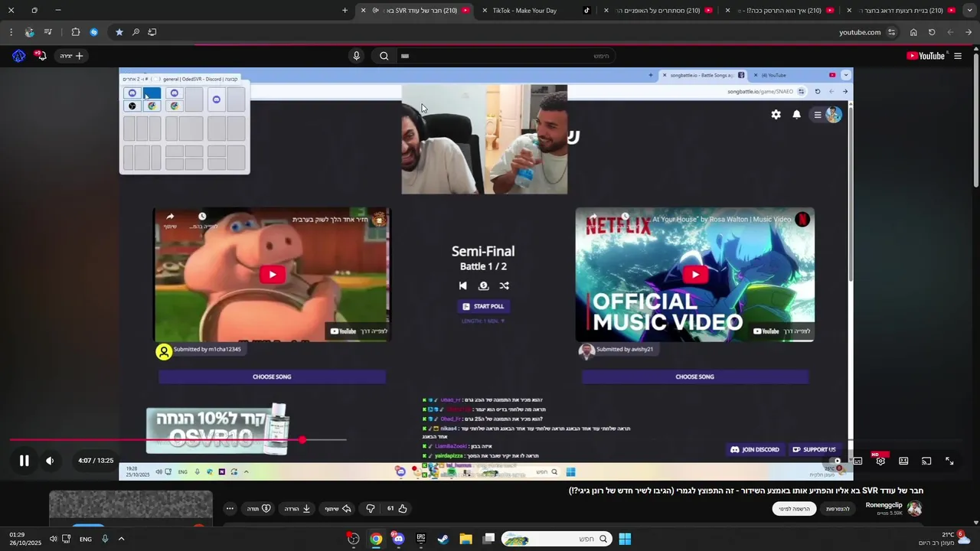
Task: Click the left-pointing navigation arrow in Chrome toolbar
Action: pos(950,32)
